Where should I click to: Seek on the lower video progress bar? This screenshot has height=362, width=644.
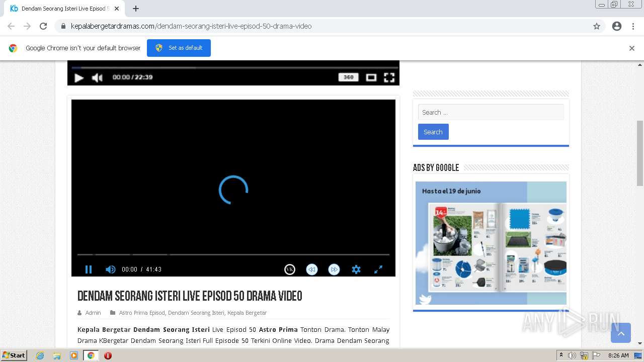tap(233, 254)
